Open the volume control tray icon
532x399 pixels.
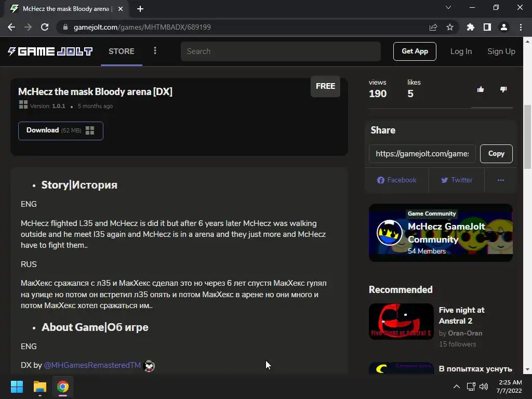484,387
